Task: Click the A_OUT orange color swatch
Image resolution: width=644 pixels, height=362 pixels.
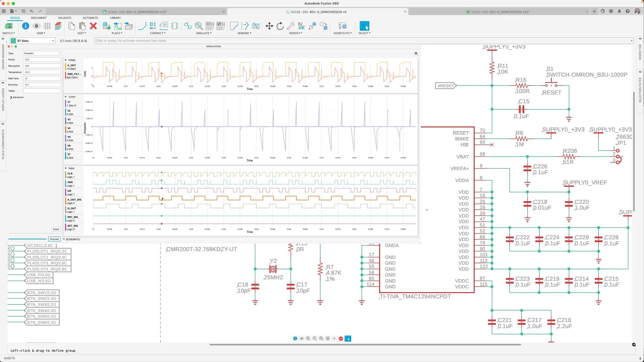Action: pyautogui.click(x=66, y=67)
